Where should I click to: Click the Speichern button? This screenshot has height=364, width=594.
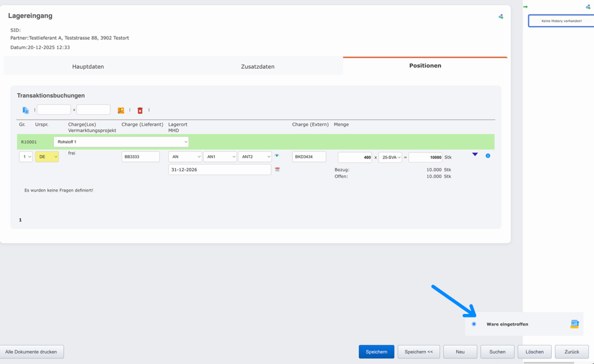point(376,351)
